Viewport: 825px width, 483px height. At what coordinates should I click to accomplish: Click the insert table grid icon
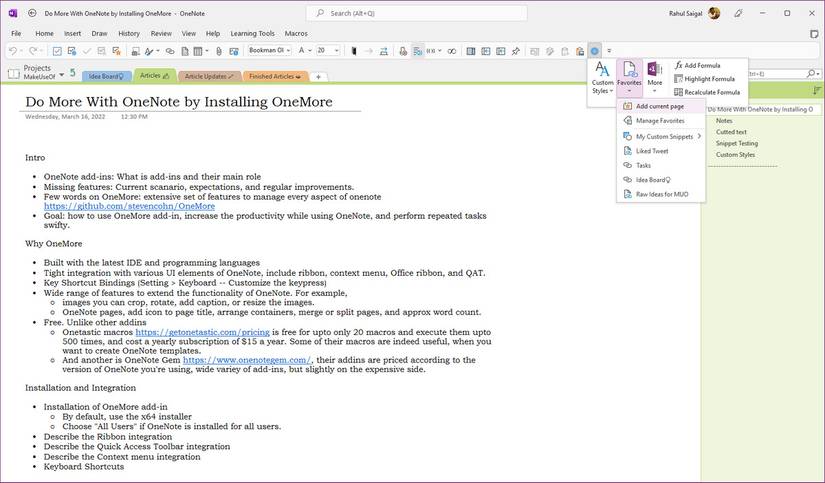[x=198, y=51]
